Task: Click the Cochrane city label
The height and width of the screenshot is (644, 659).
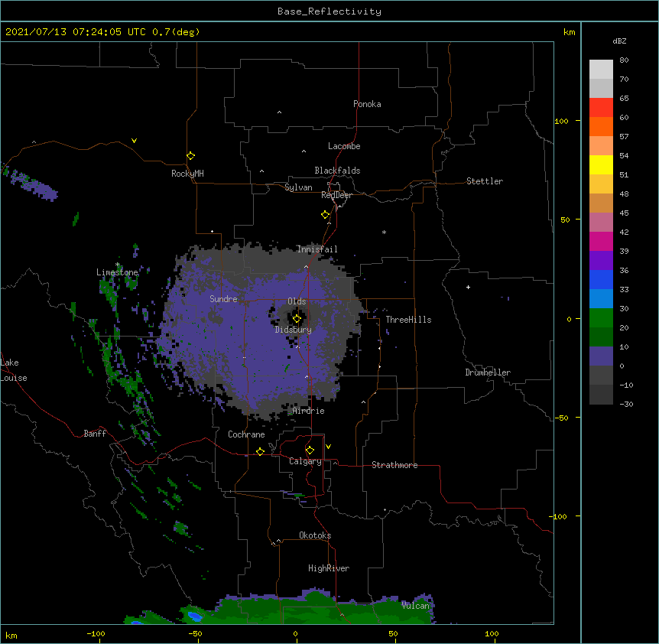Action: tap(246, 434)
